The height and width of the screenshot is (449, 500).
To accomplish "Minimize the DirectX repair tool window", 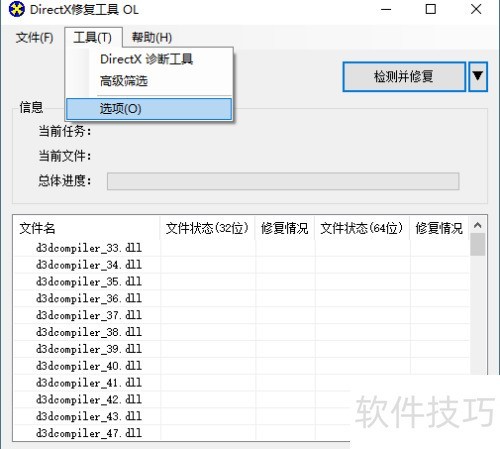I will [386, 9].
